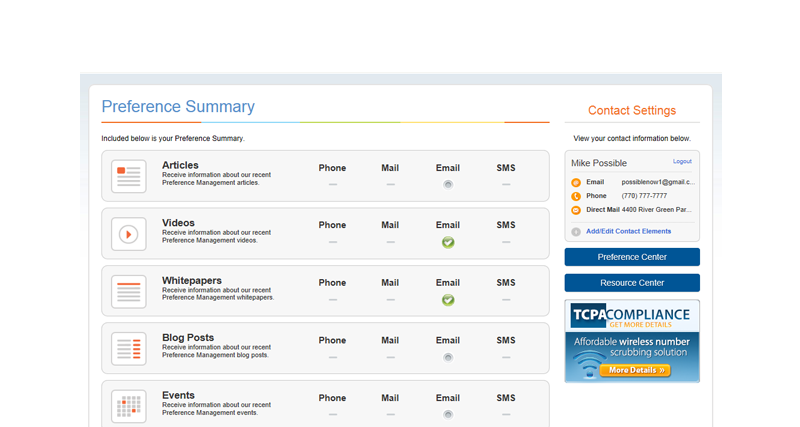Viewport: 800px width, 427px height.
Task: Toggle the Events Email preference indicator
Action: coord(448,415)
